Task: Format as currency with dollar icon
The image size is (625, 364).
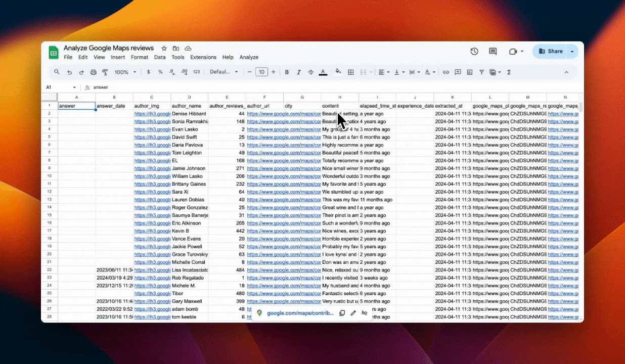Action: coord(148,72)
